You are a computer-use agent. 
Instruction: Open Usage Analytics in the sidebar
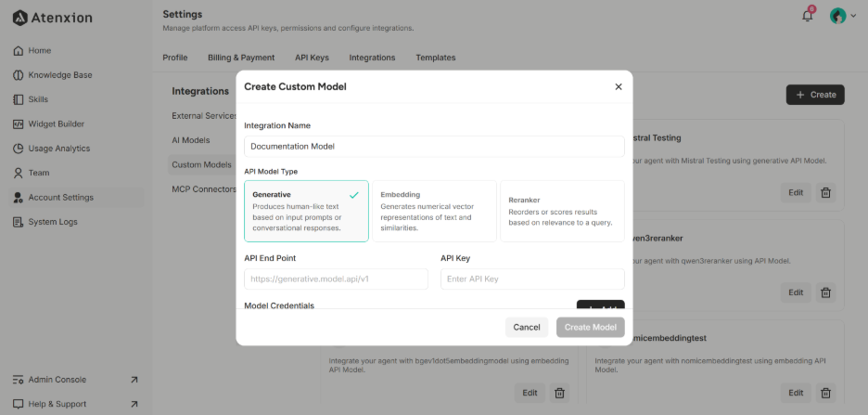(52, 148)
